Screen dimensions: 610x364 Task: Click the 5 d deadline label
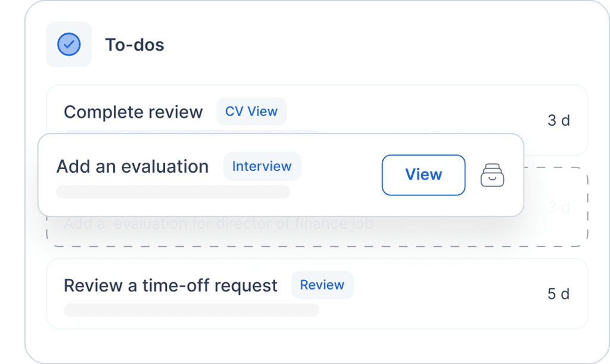559,293
